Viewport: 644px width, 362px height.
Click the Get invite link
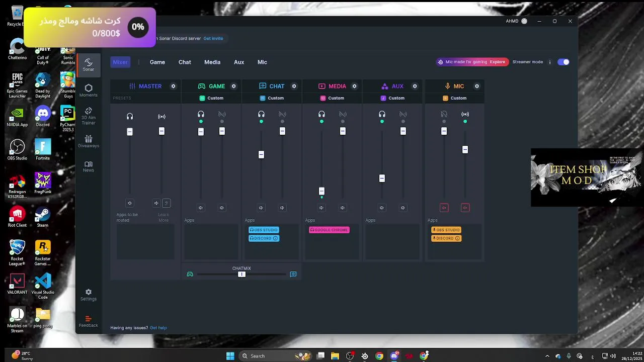213,38
